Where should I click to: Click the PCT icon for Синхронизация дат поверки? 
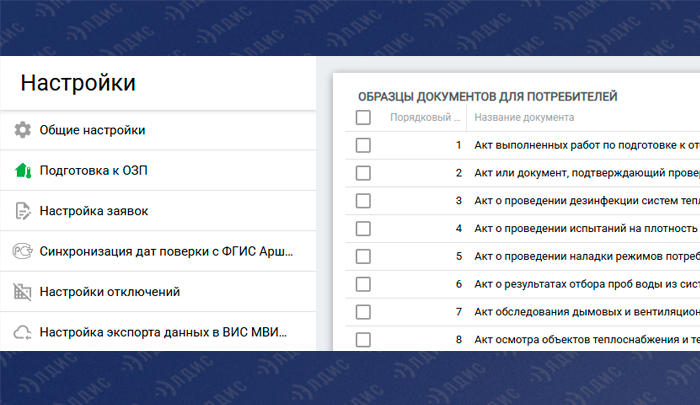22,251
